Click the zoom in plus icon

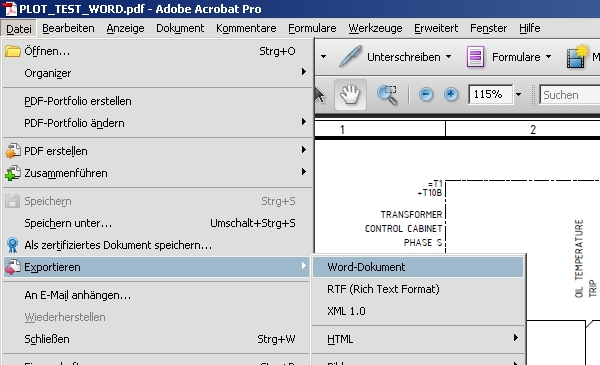[x=451, y=94]
